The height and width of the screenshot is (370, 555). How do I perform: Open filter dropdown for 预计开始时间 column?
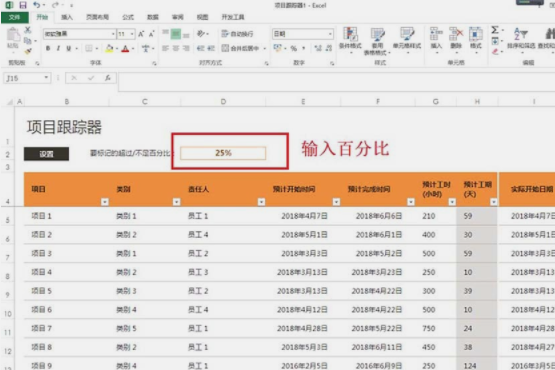[336, 202]
